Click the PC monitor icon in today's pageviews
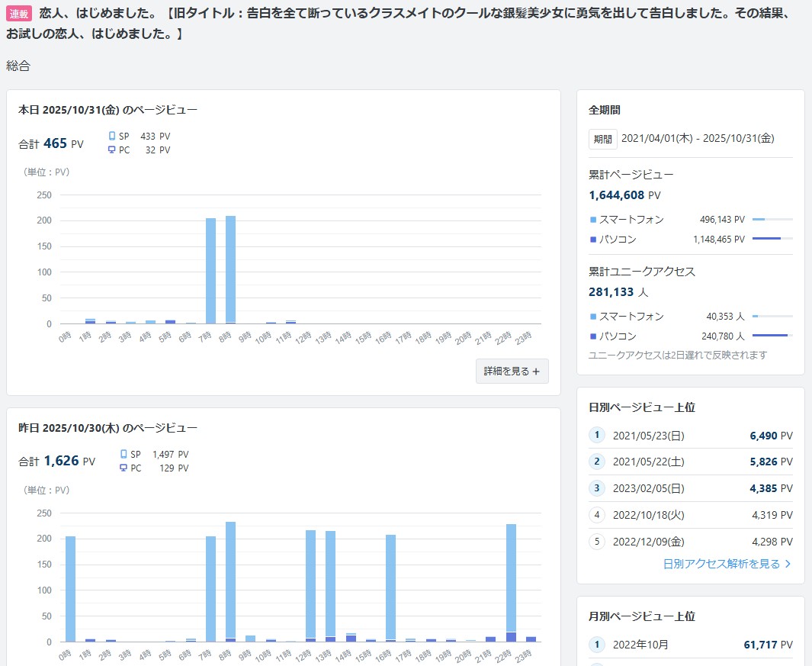 click(112, 150)
